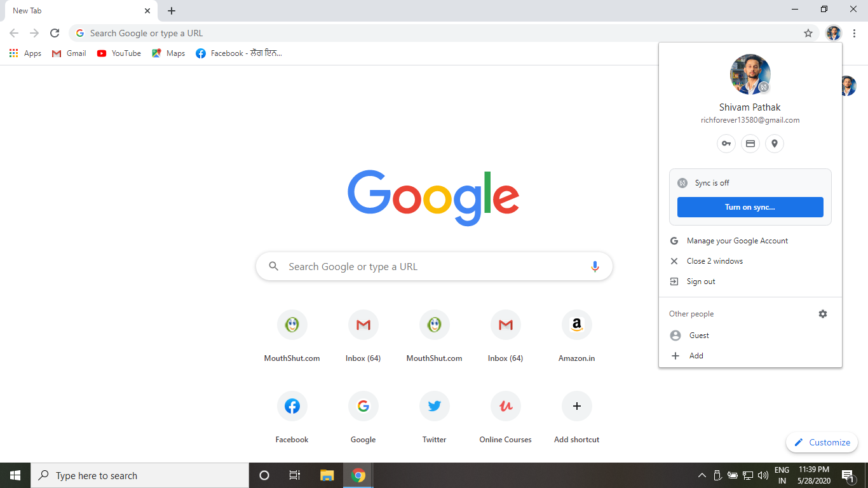Open Facebook shortcut tile
Image resolution: width=868 pixels, height=488 pixels.
(x=292, y=417)
